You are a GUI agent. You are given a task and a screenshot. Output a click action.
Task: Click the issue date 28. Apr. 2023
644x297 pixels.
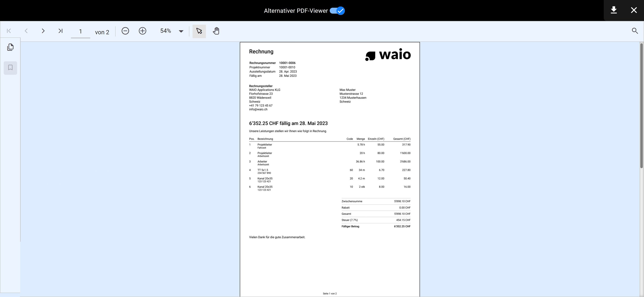[288, 71]
